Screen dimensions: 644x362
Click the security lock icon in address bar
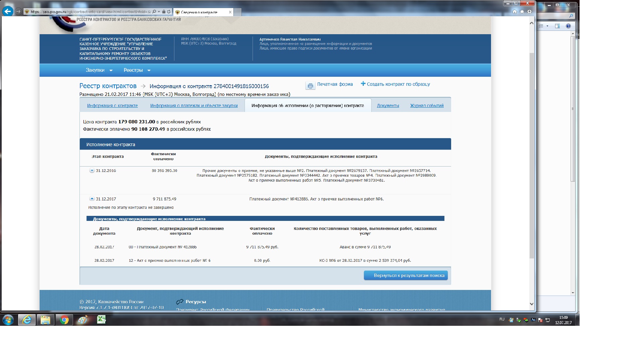(x=164, y=11)
